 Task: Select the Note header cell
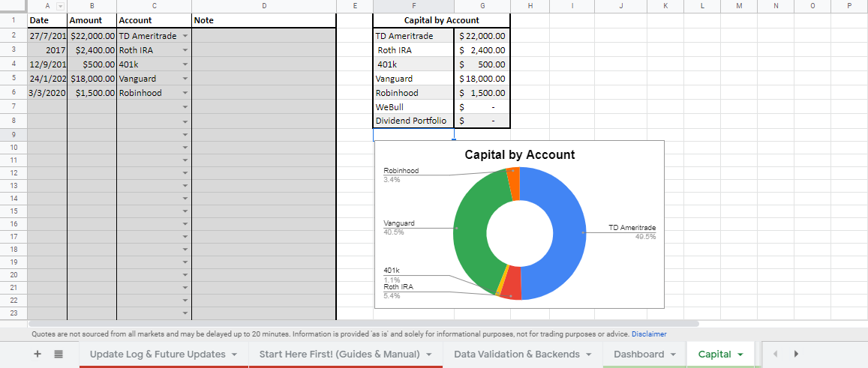pyautogui.click(x=264, y=20)
